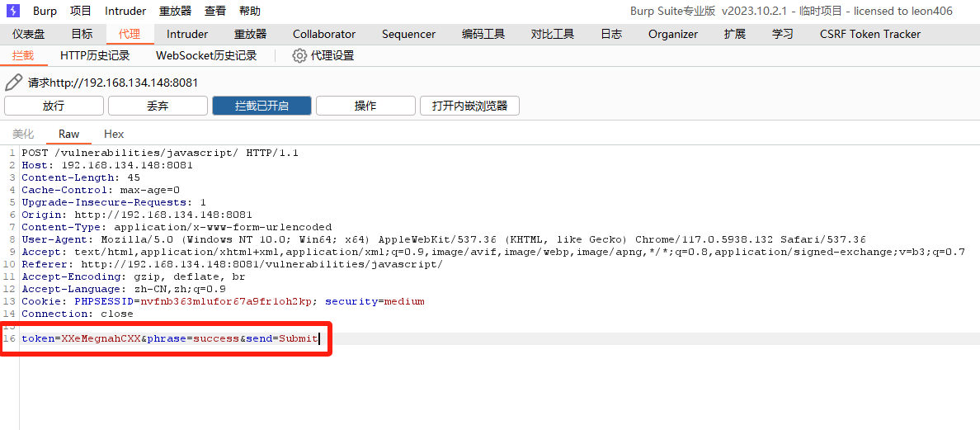Switch to the Intruder tool tab
This screenshot has height=430, width=980.
click(187, 35)
